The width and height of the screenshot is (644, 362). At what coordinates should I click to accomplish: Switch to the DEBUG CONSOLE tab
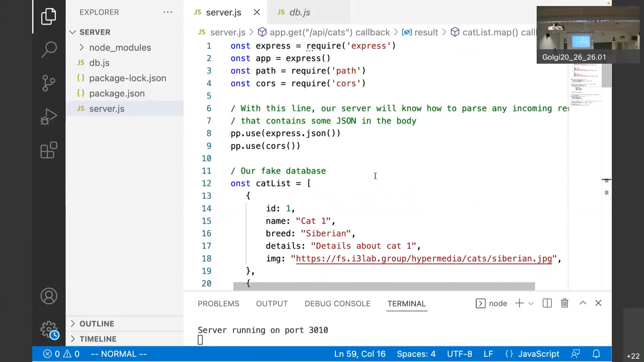click(x=337, y=304)
